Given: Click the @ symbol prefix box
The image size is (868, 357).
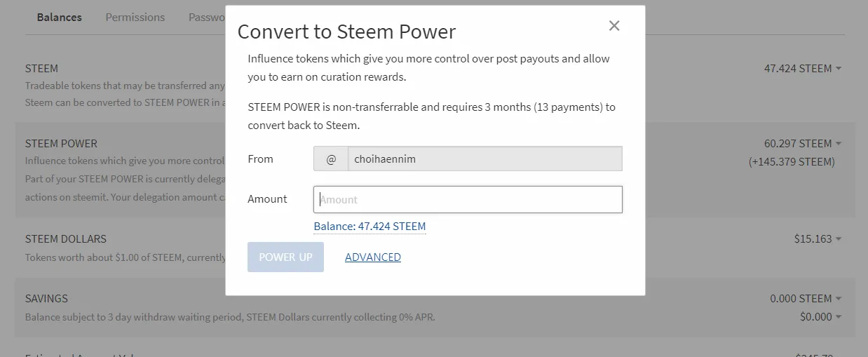Looking at the screenshot, I should (331, 159).
